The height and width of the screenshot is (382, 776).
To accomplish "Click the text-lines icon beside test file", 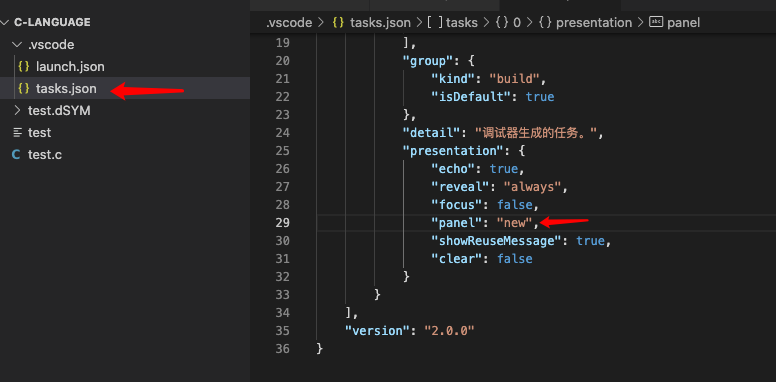I will [18, 133].
